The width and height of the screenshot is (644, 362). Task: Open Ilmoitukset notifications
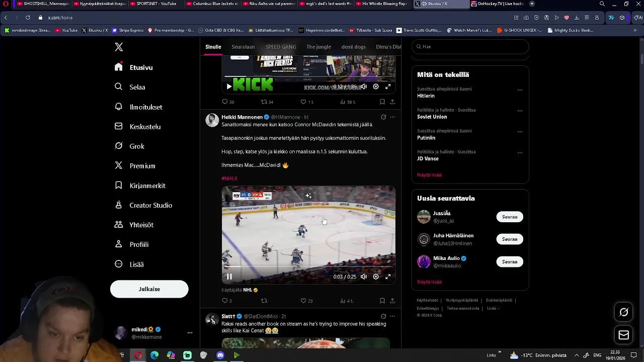pyautogui.click(x=138, y=107)
